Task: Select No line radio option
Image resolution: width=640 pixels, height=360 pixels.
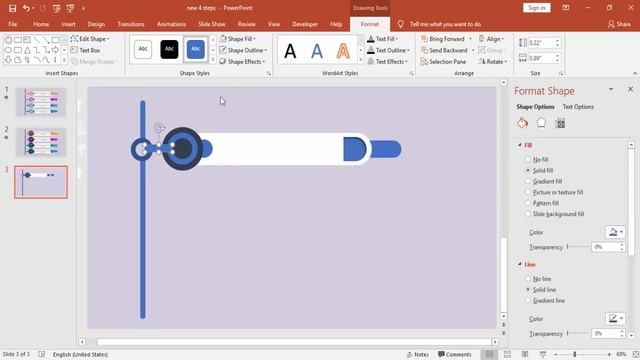Action: [x=528, y=279]
